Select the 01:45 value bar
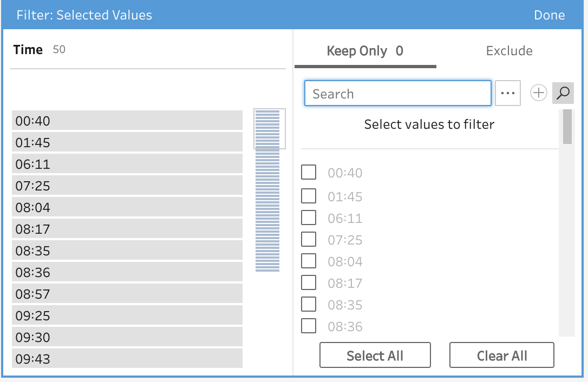Screen dimensions: 588x382 tap(127, 142)
